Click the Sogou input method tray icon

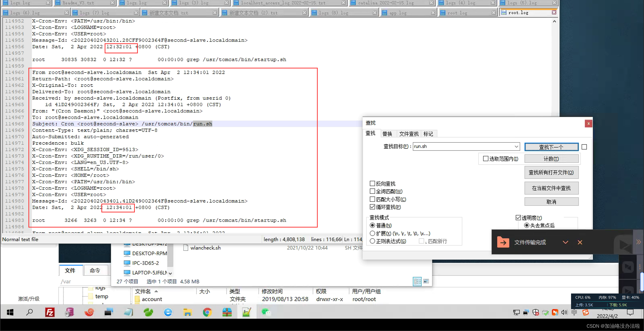586,312
